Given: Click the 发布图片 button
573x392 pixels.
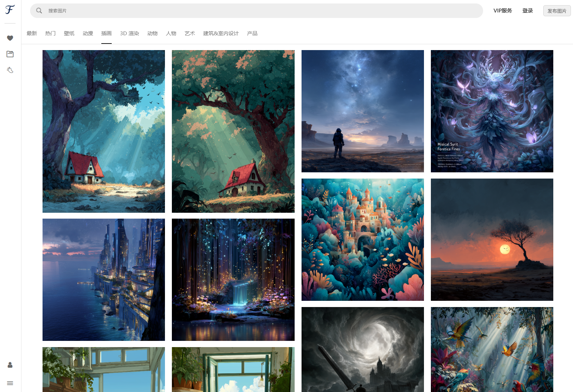Looking at the screenshot, I should [557, 11].
